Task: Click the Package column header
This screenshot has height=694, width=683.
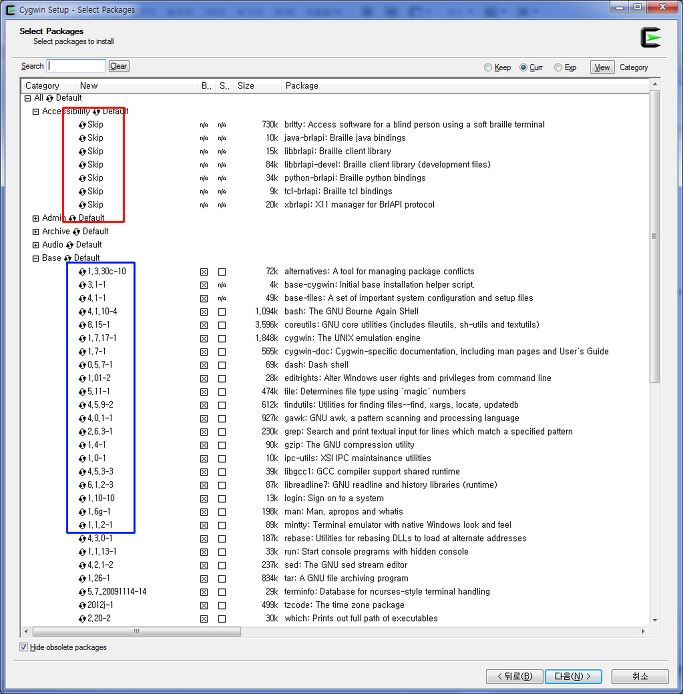Action: 465,86
